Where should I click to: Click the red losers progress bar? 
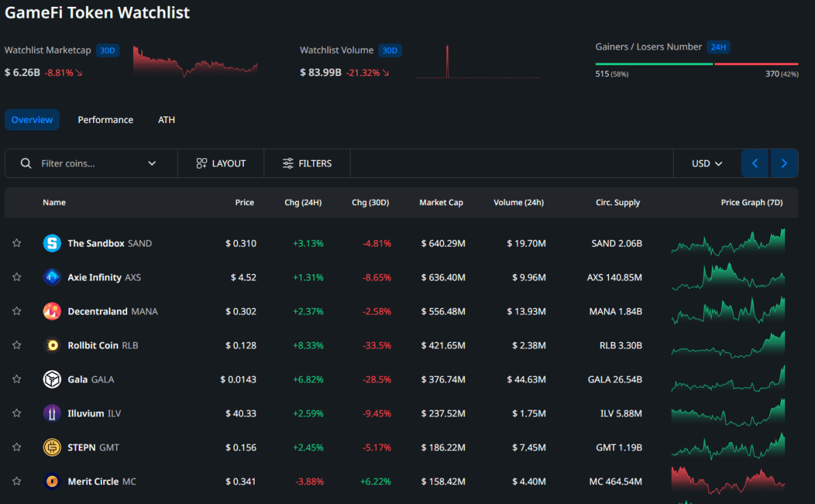757,64
